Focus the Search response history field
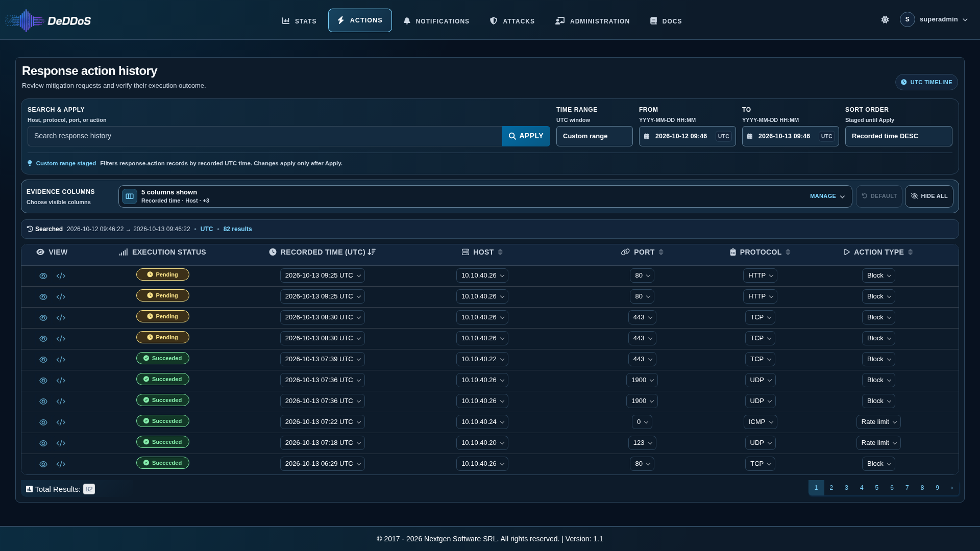 (x=265, y=136)
